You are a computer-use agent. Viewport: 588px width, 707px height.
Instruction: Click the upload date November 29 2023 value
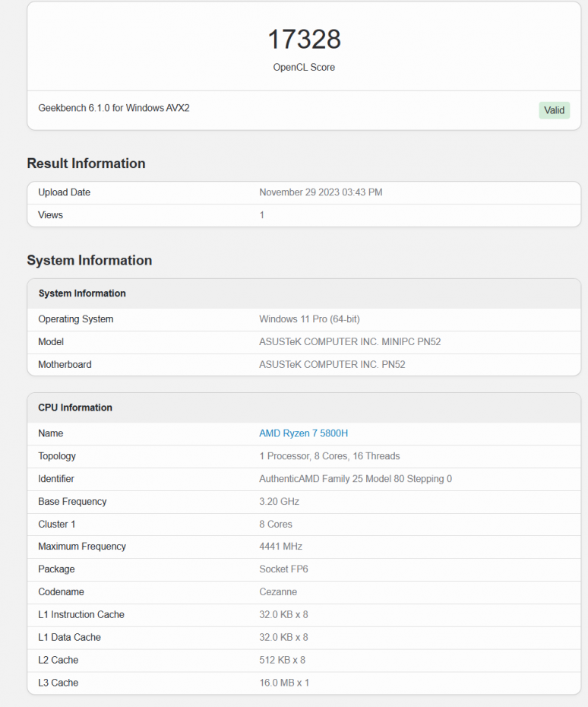pos(321,192)
